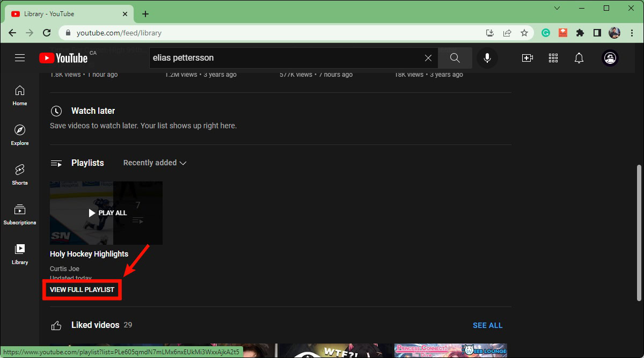Open the Liked videos heading link

pos(96,325)
